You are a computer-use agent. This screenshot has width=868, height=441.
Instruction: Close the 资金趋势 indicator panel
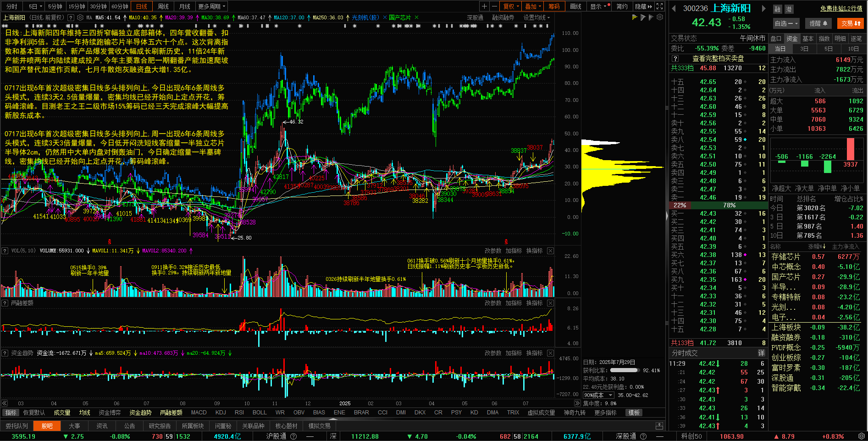point(550,353)
